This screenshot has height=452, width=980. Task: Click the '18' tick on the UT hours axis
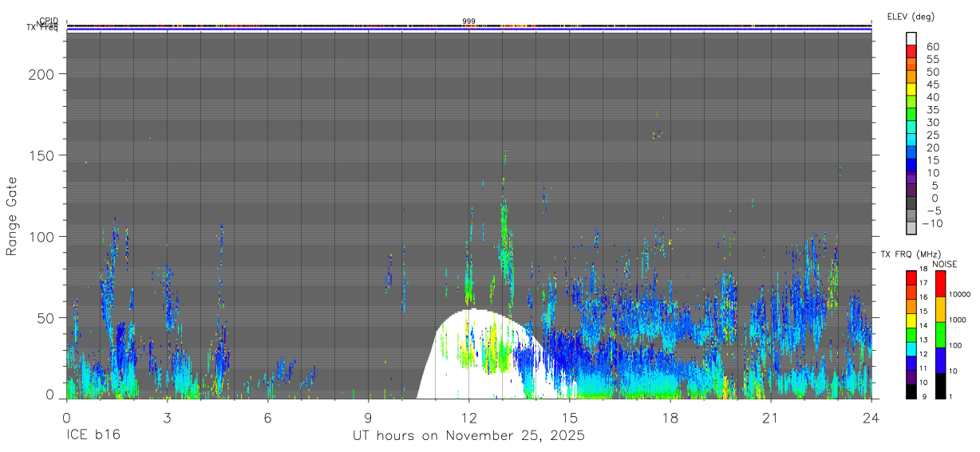pyautogui.click(x=670, y=417)
